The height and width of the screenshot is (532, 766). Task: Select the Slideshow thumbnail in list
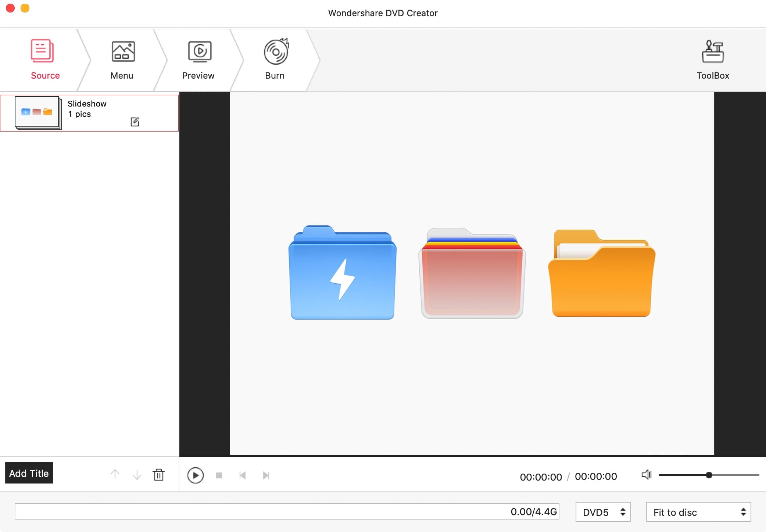point(37,112)
